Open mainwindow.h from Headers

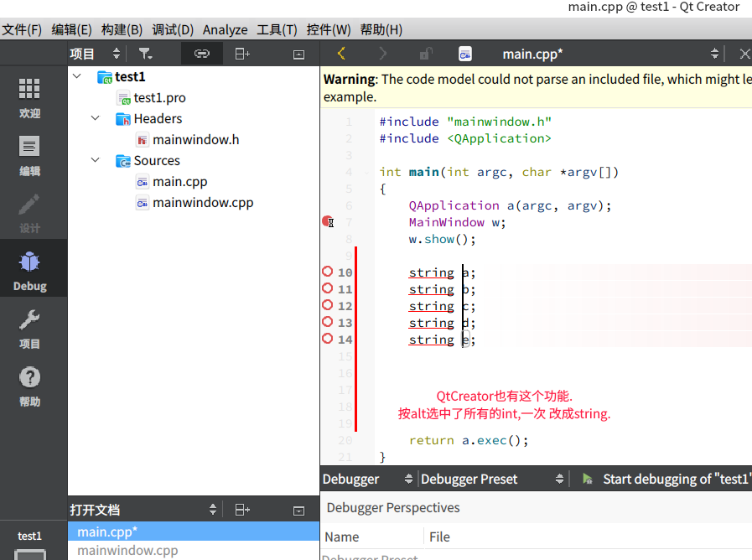(x=195, y=139)
